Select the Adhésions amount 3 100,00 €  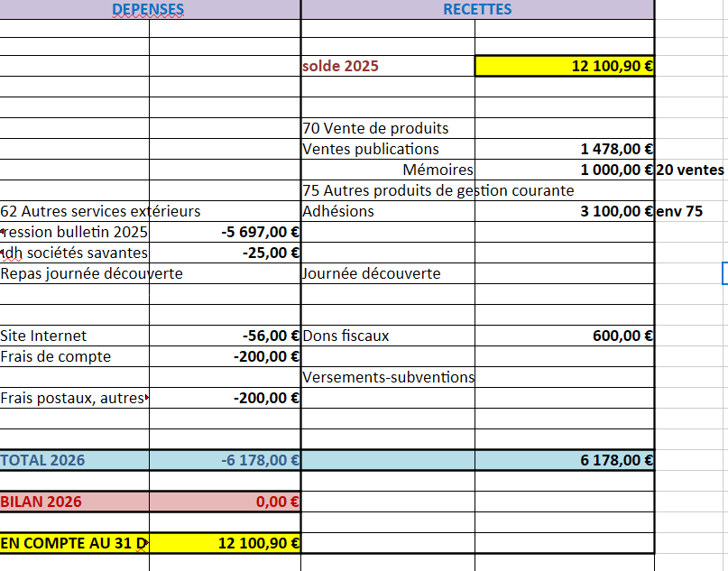click(x=564, y=211)
